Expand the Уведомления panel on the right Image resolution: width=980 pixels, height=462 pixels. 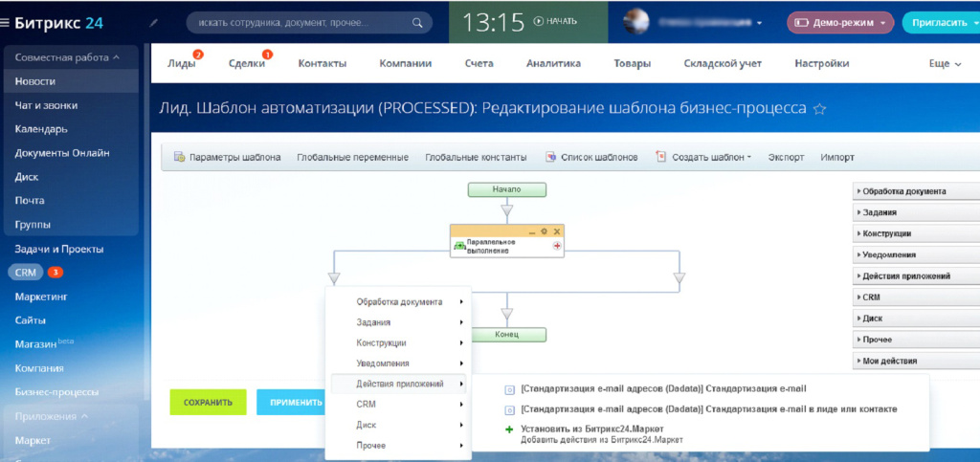916,254
